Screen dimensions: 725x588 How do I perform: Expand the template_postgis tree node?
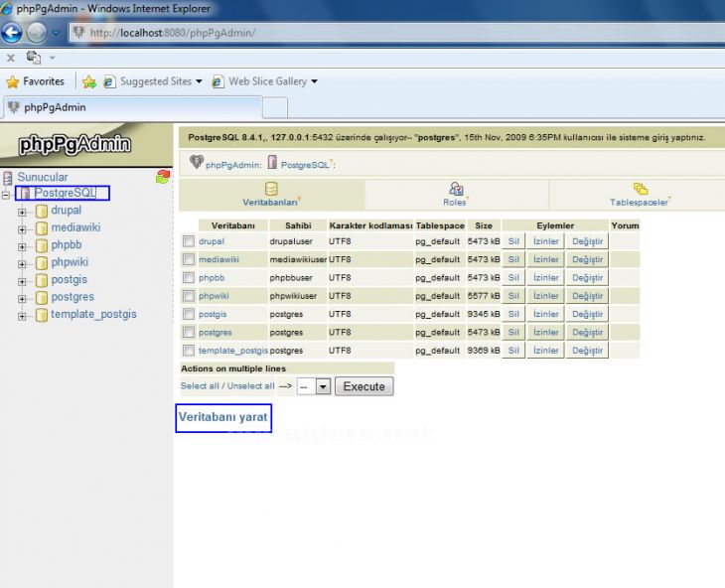pyautogui.click(x=22, y=316)
